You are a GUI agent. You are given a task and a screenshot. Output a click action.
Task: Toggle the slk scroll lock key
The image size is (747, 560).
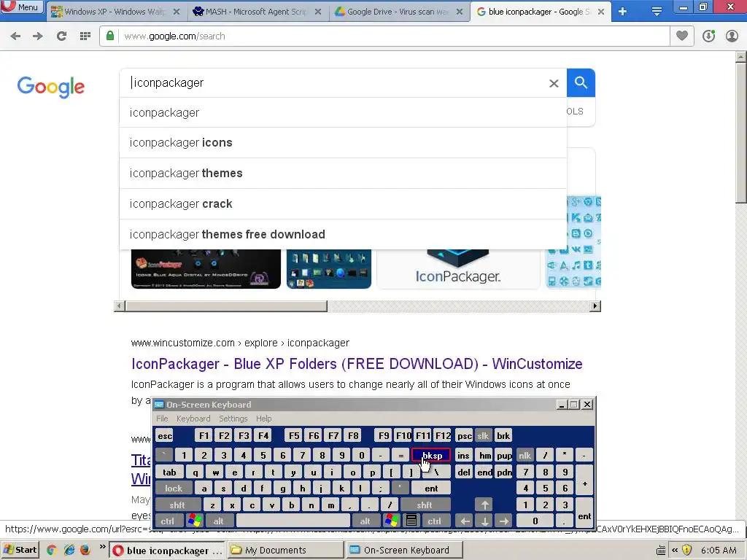pos(483,436)
